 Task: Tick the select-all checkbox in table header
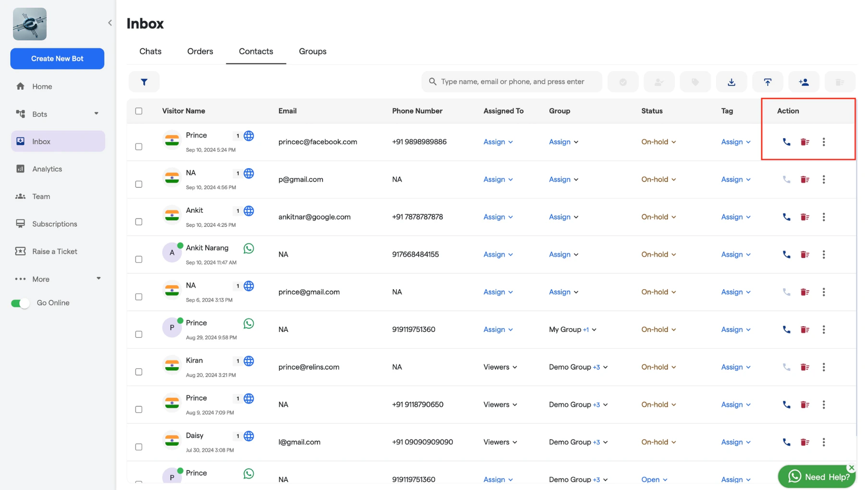click(139, 111)
